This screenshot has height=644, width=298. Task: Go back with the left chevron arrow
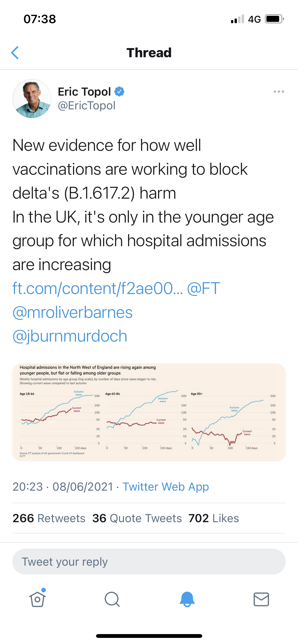coord(15,53)
